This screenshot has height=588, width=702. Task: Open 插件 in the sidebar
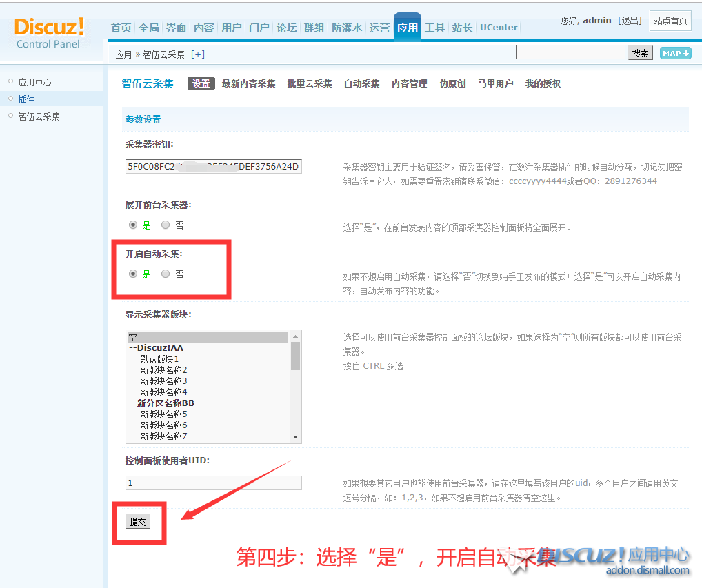pos(26,99)
